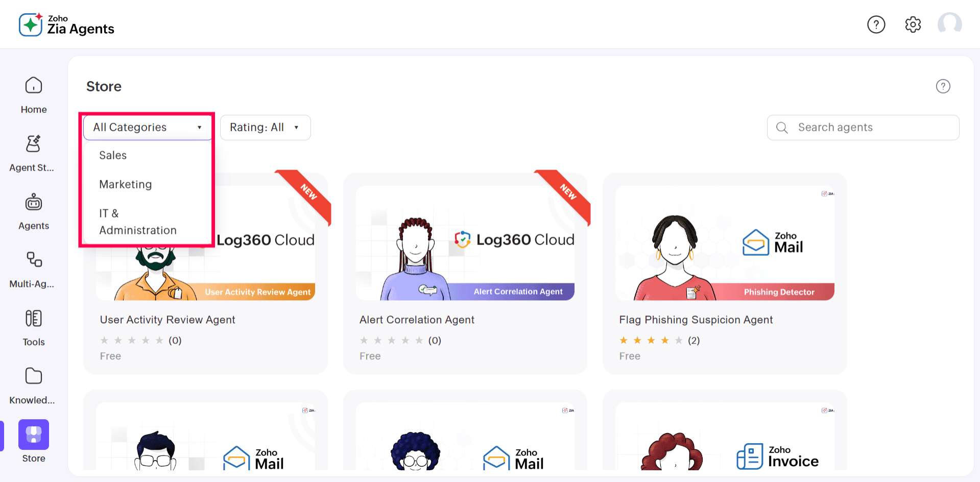Click Flag Phishing agent star rating
The width and height of the screenshot is (980, 482).
pyautogui.click(x=651, y=341)
